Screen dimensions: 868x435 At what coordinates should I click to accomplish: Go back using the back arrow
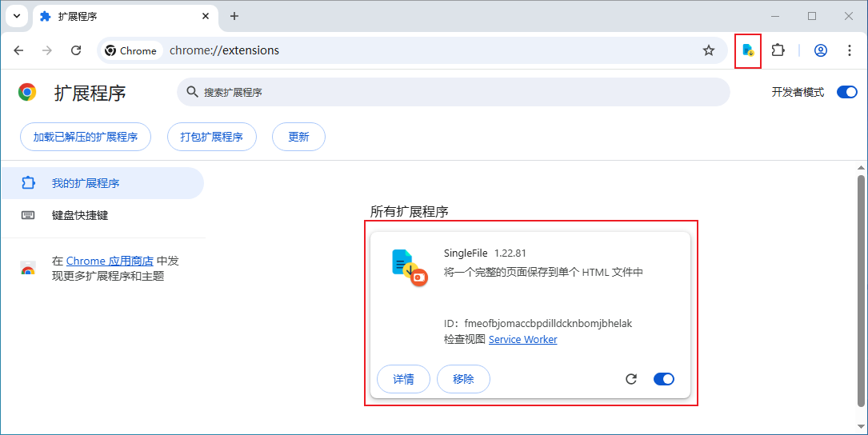click(18, 50)
